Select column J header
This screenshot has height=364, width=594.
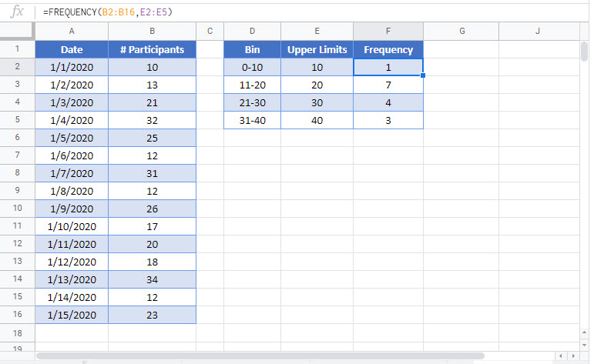click(x=539, y=31)
